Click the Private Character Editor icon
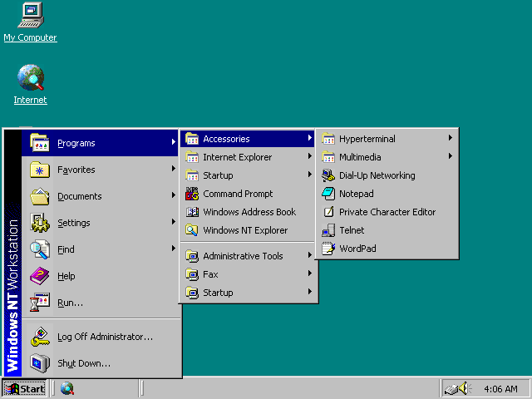This screenshot has height=399, width=532. click(x=328, y=212)
